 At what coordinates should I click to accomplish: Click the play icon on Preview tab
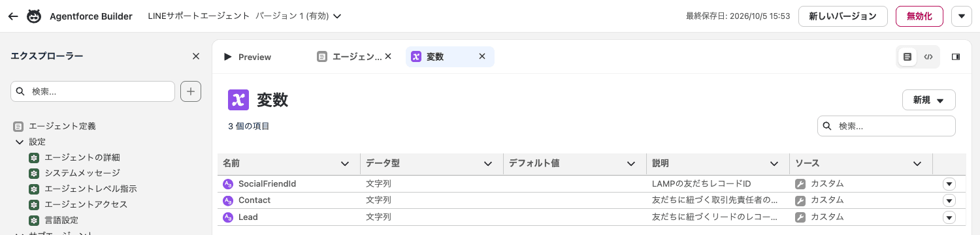coord(227,57)
